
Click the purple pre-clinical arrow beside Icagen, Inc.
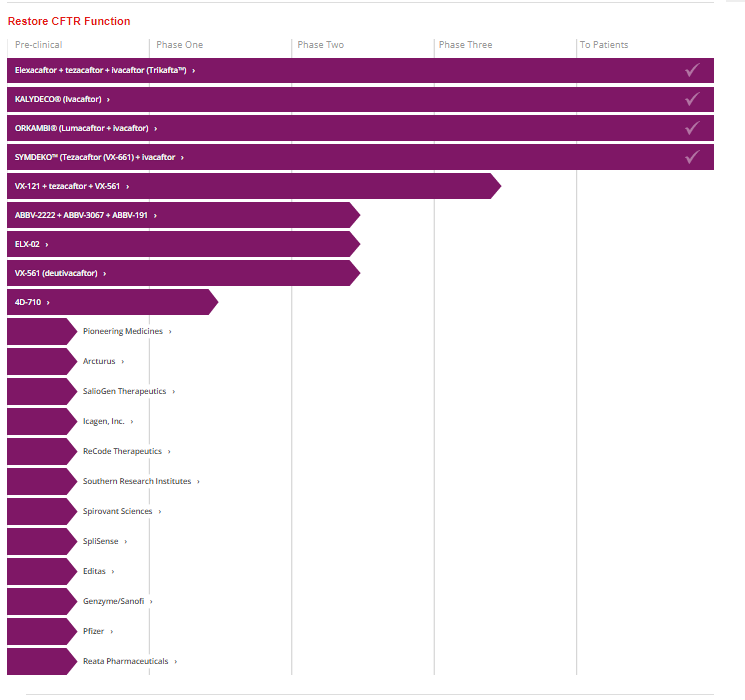[x=42, y=421]
